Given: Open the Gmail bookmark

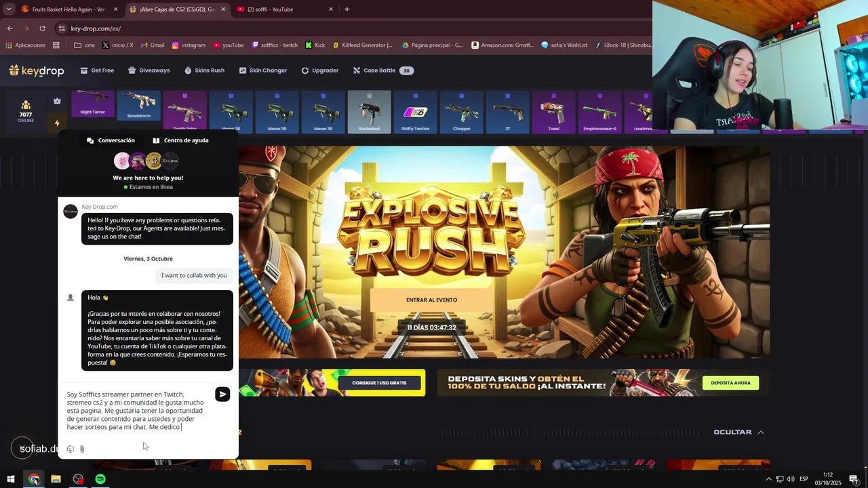Looking at the screenshot, I should click(x=153, y=45).
